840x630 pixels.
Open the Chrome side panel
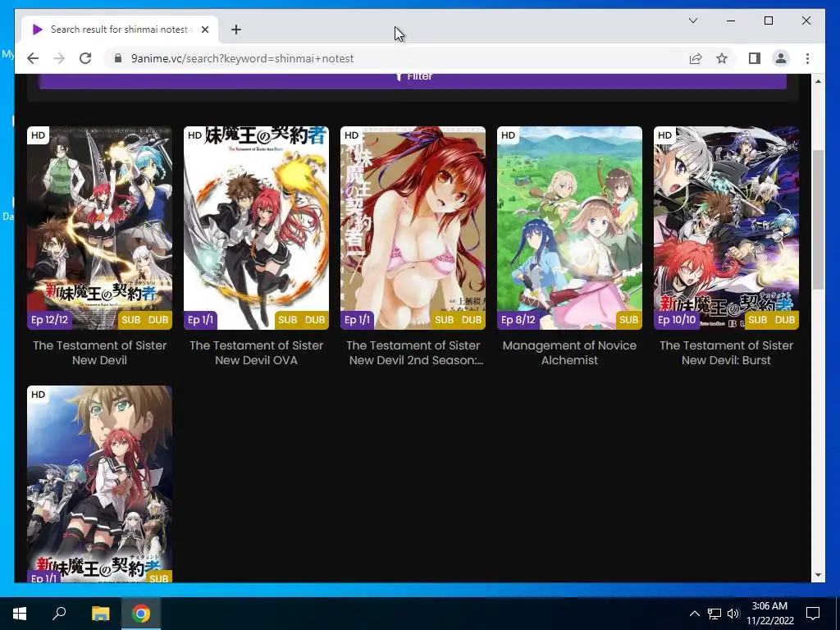point(755,58)
